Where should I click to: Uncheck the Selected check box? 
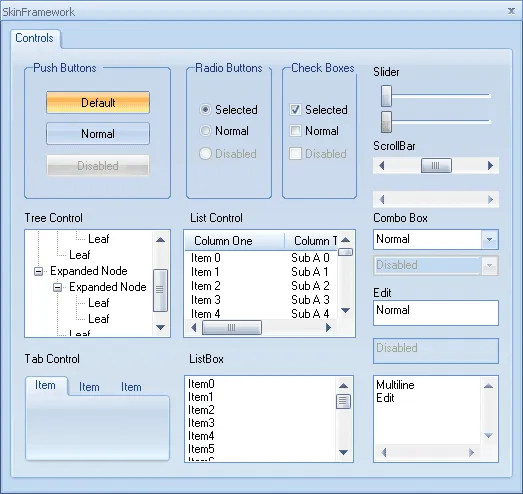pyautogui.click(x=295, y=109)
